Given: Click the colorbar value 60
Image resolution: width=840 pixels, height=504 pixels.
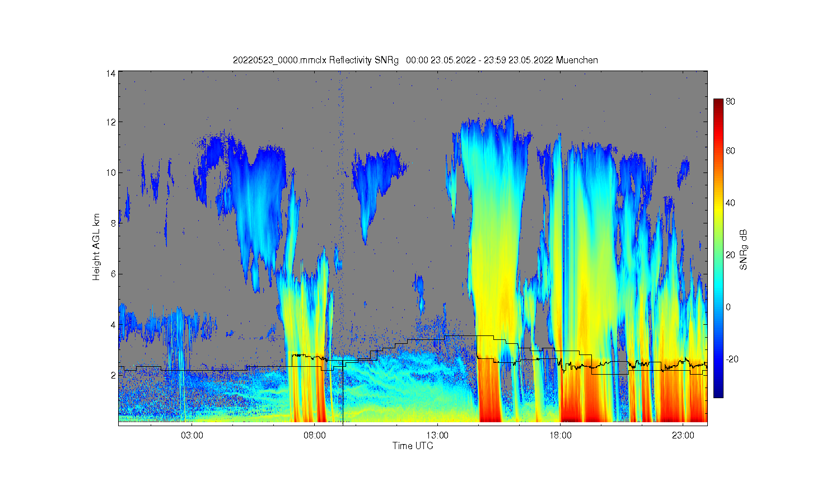Looking at the screenshot, I should pyautogui.click(x=730, y=151).
